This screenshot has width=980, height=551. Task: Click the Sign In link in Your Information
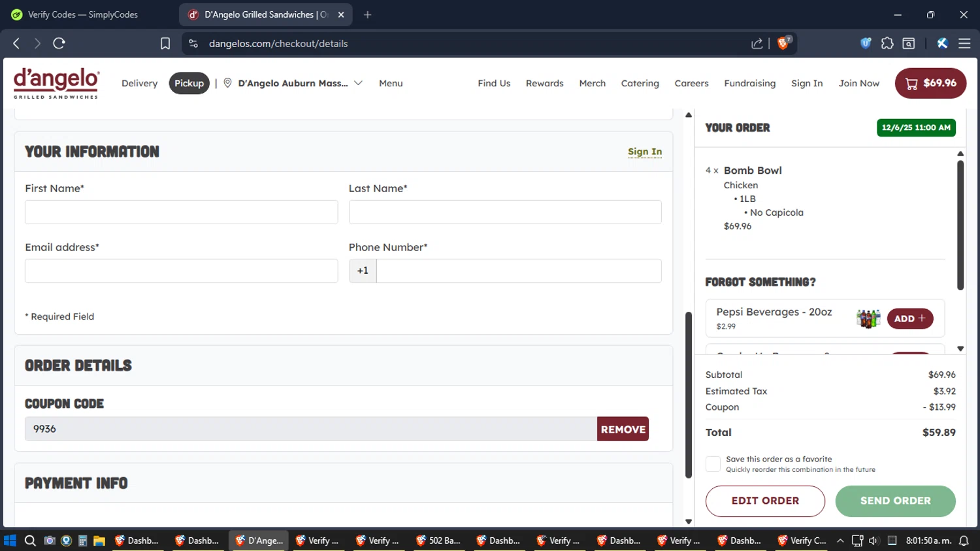(645, 152)
